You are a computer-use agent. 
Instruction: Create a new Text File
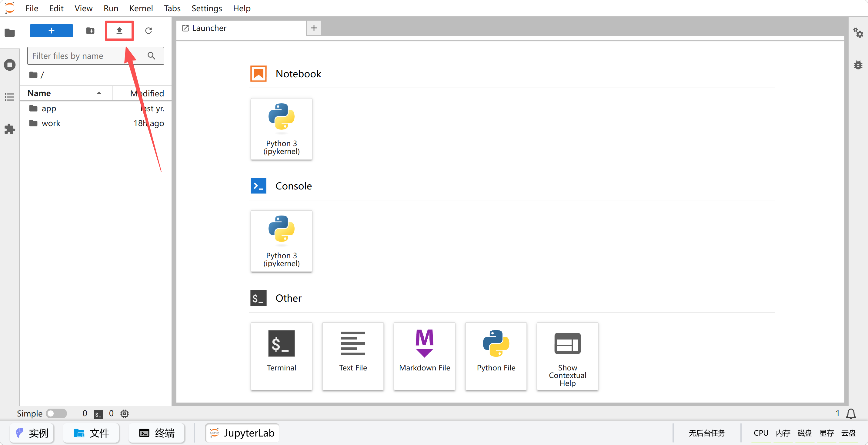tap(353, 356)
